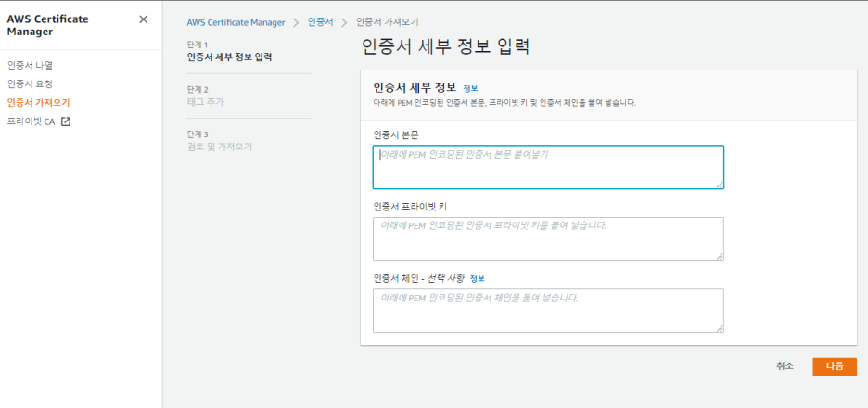Focus the 인증서 본문 text area

(547, 167)
